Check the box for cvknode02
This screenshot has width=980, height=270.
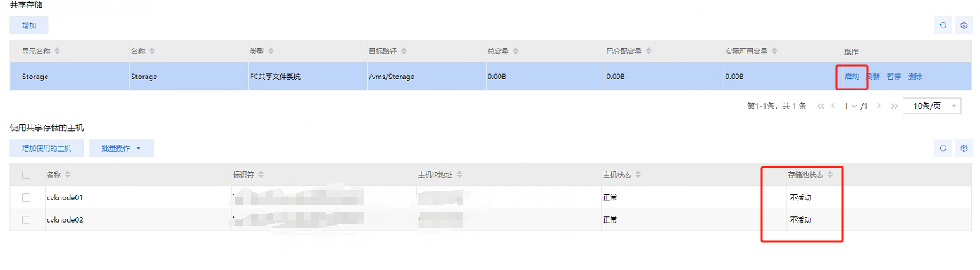pos(26,219)
